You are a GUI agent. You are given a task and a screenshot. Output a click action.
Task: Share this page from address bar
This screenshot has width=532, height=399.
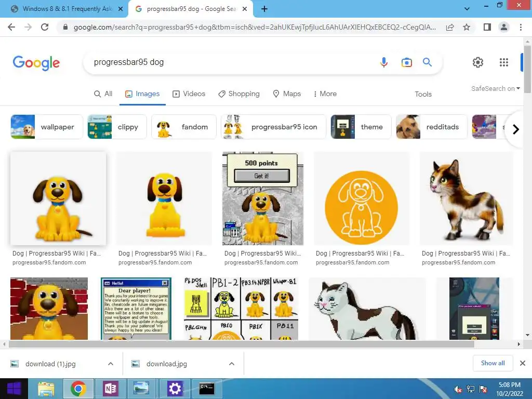tap(450, 27)
